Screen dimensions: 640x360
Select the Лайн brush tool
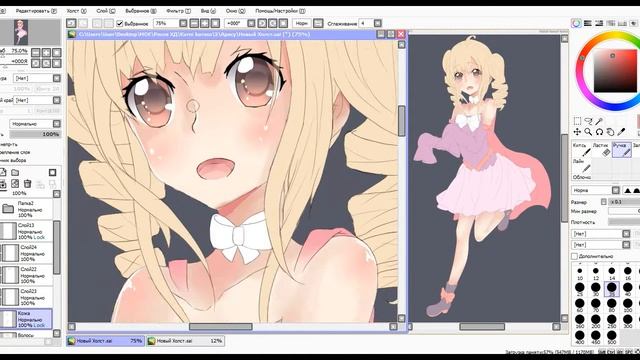click(x=581, y=166)
